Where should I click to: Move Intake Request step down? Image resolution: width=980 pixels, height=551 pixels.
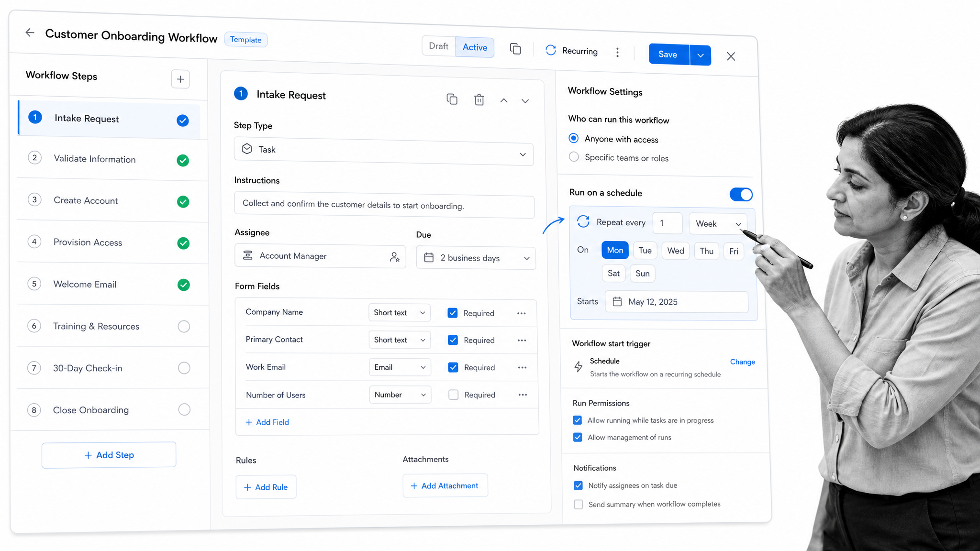[525, 101]
